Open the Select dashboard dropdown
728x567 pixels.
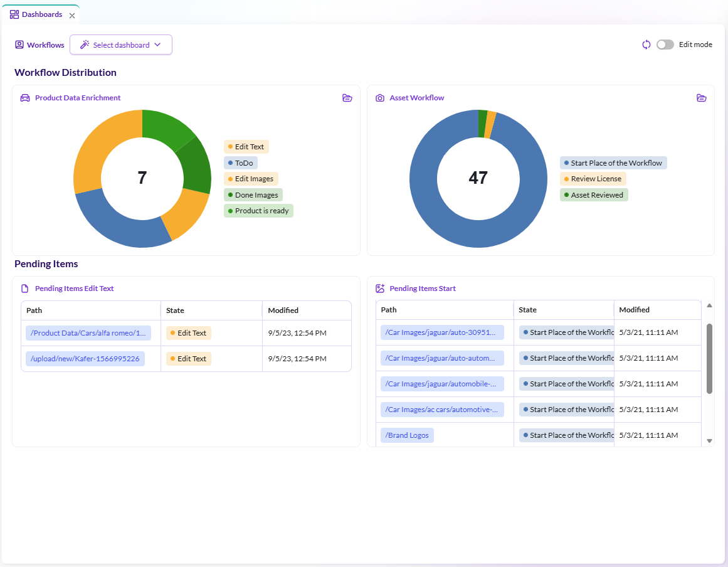[x=121, y=45]
